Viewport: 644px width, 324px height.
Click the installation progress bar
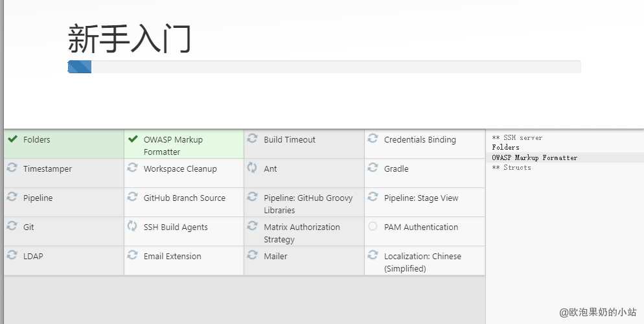[x=324, y=67]
